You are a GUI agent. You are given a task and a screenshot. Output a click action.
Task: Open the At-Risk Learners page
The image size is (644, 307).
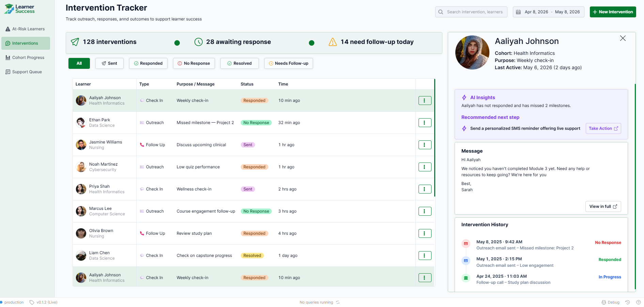pos(26,29)
